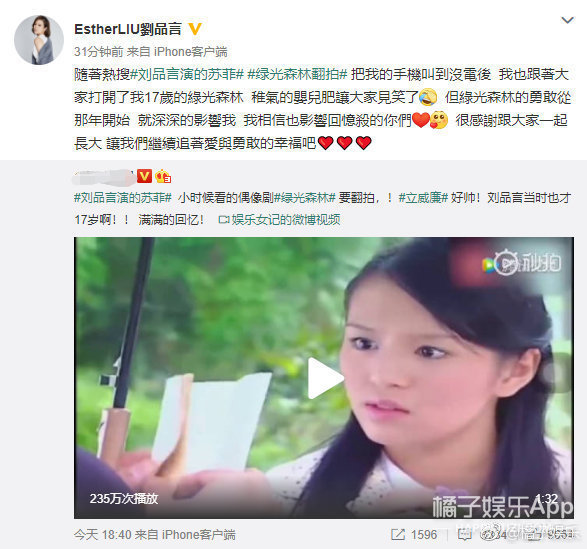Open EstherLIU's profile avatar
The width and height of the screenshot is (587, 549).
coord(39,40)
